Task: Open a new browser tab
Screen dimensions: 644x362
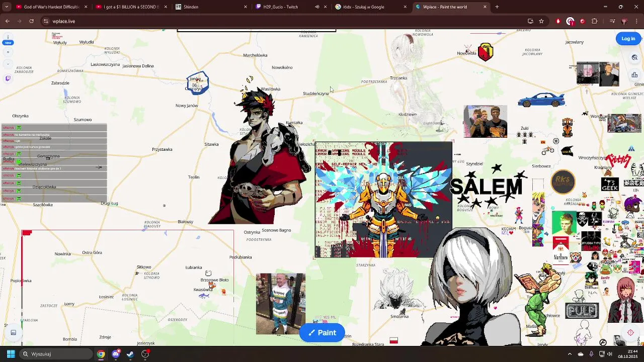Action: pyautogui.click(x=497, y=7)
